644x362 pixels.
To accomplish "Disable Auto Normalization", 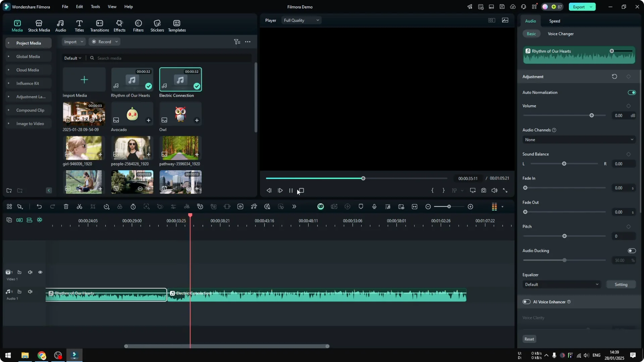I will 632,93.
